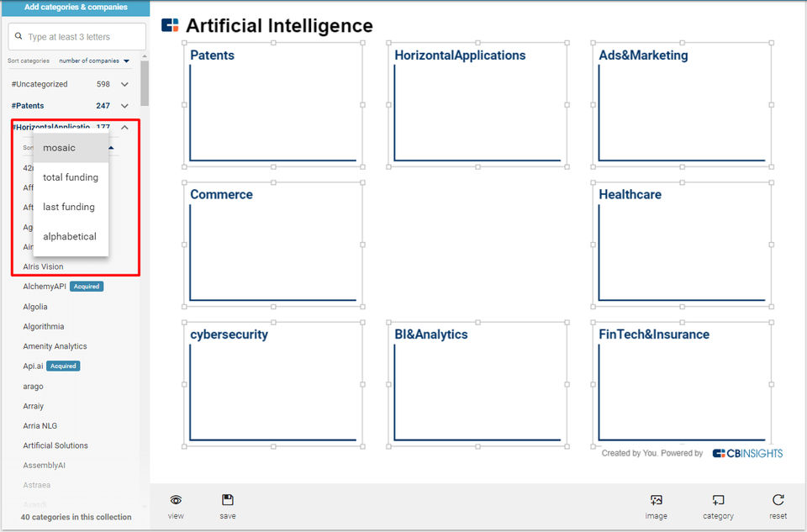Choose alphabetical sort option
The width and height of the screenshot is (807, 532).
[x=71, y=237]
